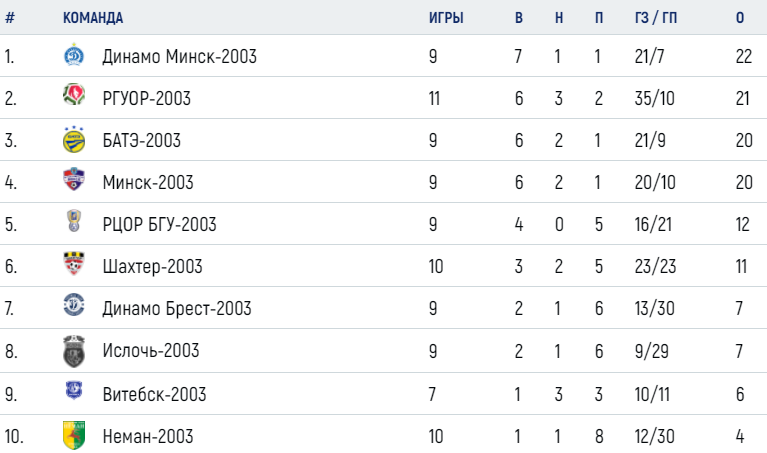Click the yellow БАТЭ-2003 logo

(x=74, y=139)
